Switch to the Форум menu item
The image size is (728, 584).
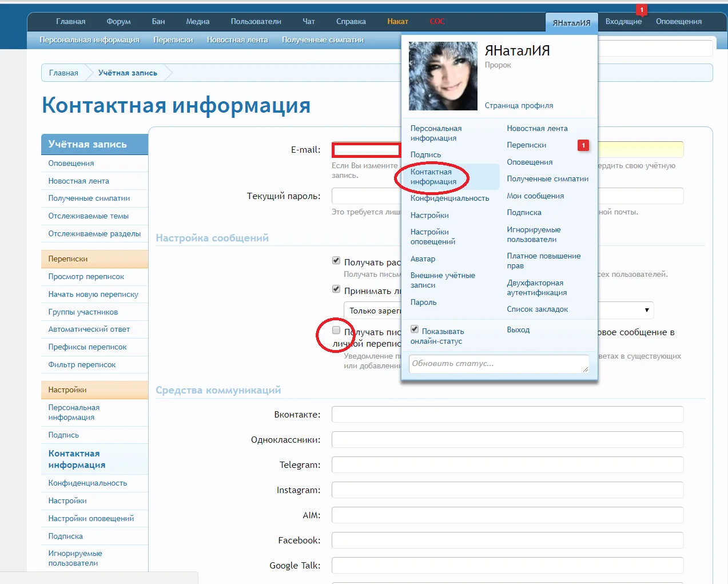118,21
